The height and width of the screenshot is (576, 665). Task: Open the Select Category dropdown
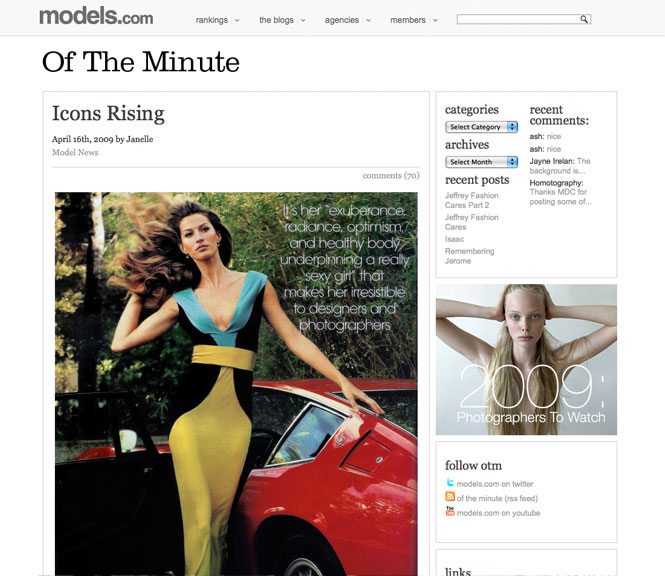[x=481, y=127]
